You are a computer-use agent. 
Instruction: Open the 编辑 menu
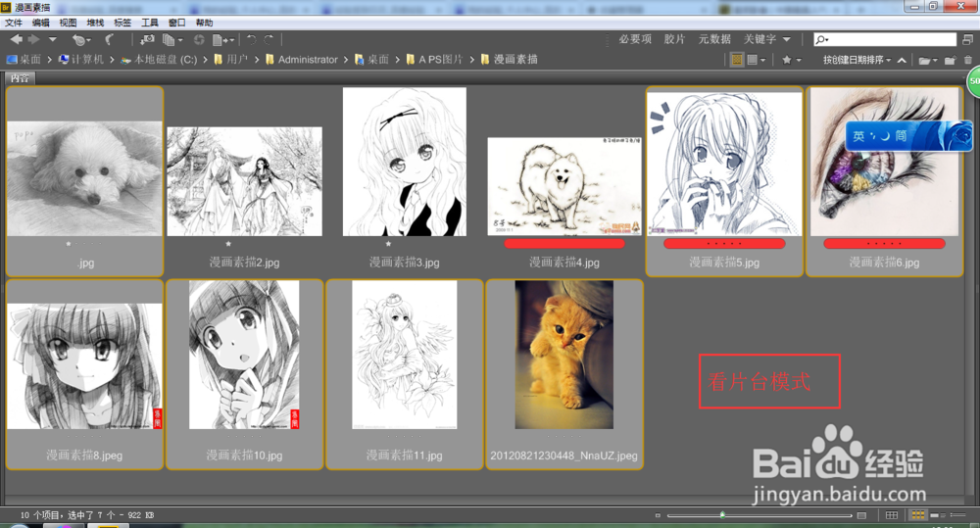tap(40, 23)
